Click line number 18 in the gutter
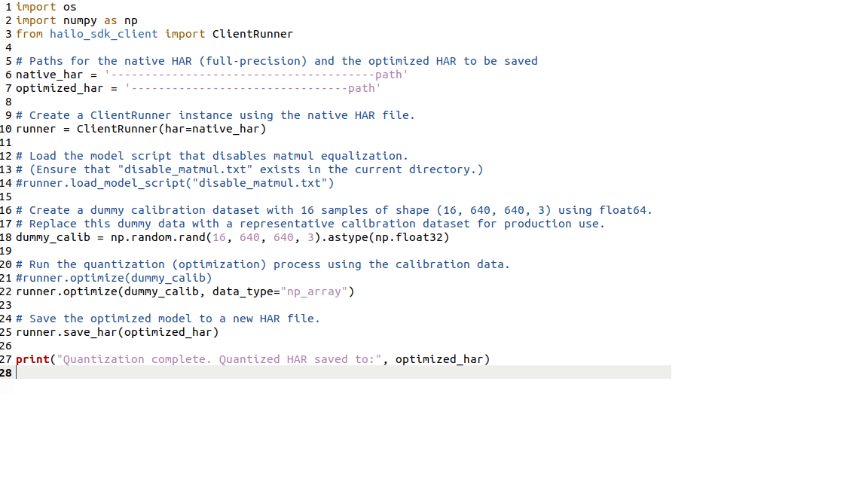The width and height of the screenshot is (868, 488). click(6, 237)
